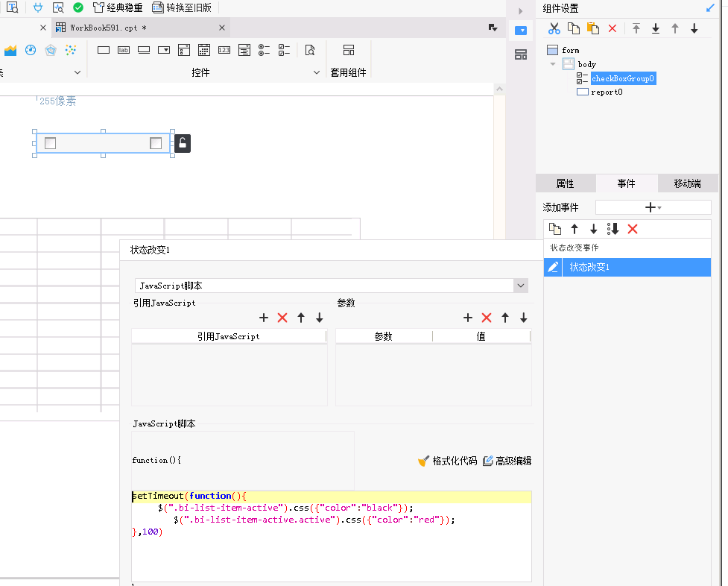Select the 经典稳重 theme button
The width and height of the screenshot is (728, 586).
(118, 7)
